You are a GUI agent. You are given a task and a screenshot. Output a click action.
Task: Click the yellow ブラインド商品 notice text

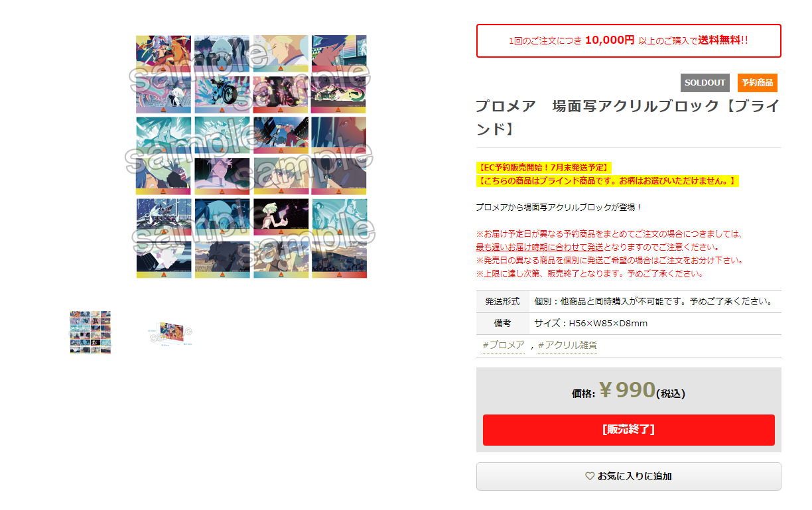point(607,180)
